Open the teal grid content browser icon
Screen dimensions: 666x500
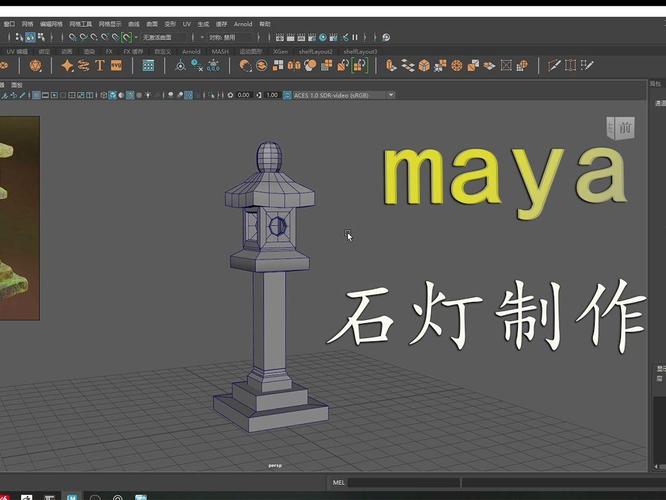tap(148, 65)
